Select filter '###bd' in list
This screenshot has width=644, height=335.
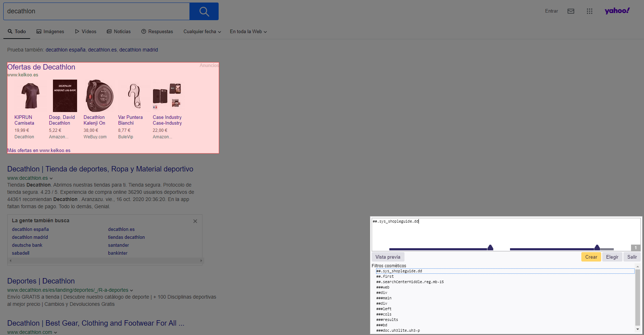[x=505, y=325]
